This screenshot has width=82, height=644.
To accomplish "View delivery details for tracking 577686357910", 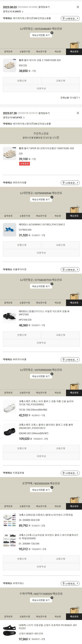I will pos(41,286).
